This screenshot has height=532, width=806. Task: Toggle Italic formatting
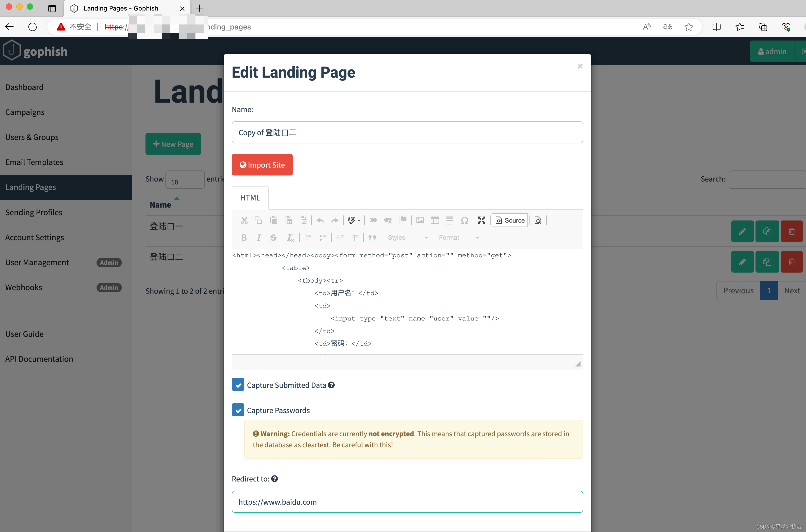pos(259,238)
